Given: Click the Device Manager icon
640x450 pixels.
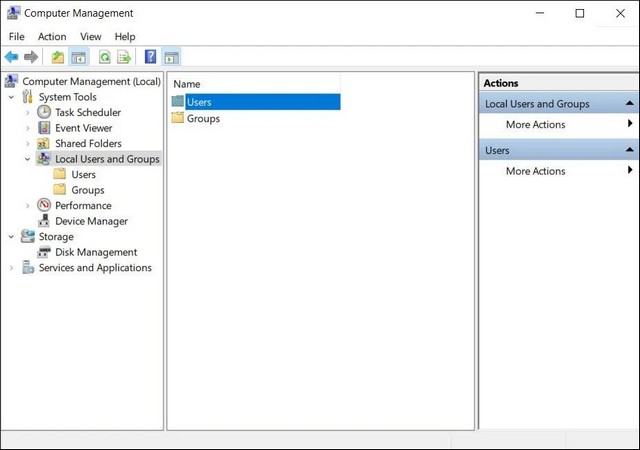Looking at the screenshot, I should 44,221.
